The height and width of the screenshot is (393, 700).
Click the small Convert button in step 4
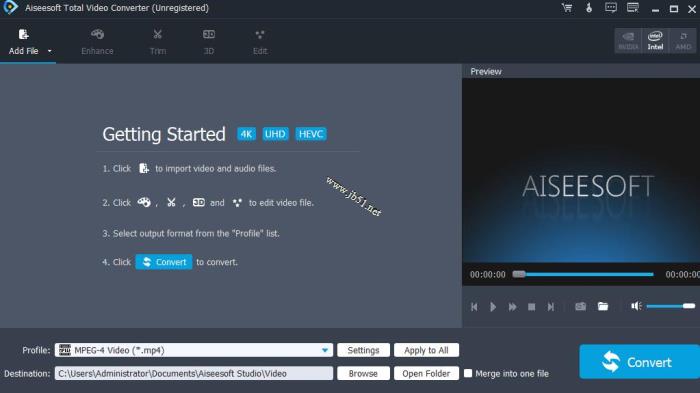tap(164, 262)
